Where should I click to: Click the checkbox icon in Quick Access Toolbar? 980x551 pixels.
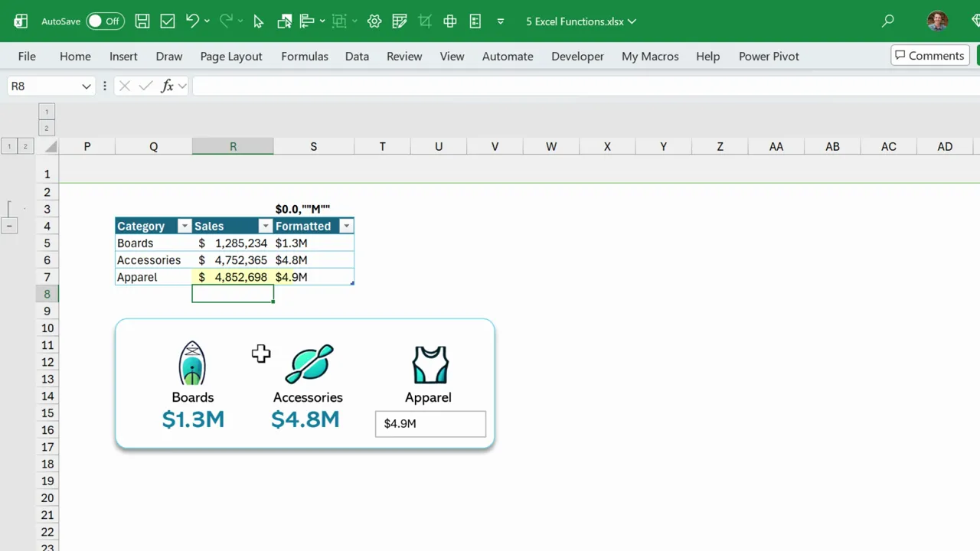click(x=167, y=21)
